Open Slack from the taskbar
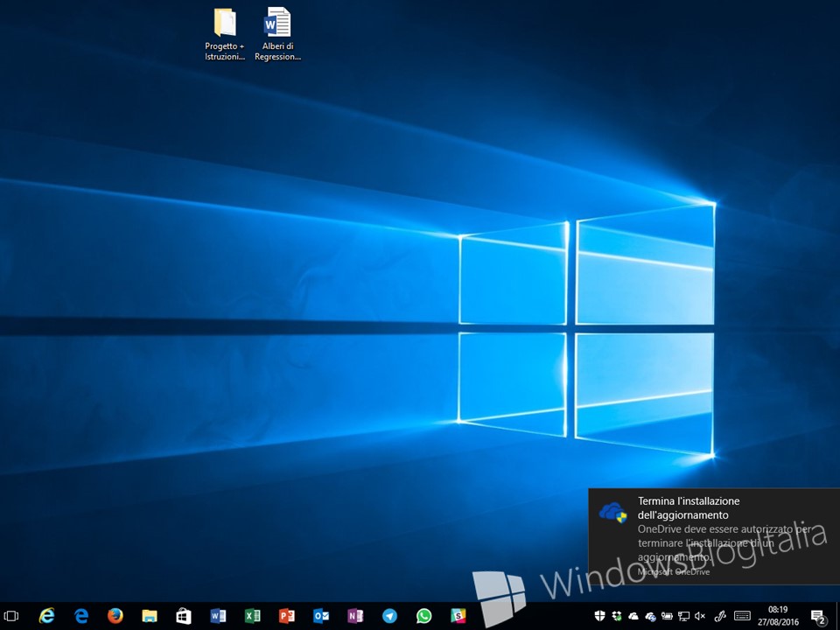840x630 pixels. [x=458, y=616]
